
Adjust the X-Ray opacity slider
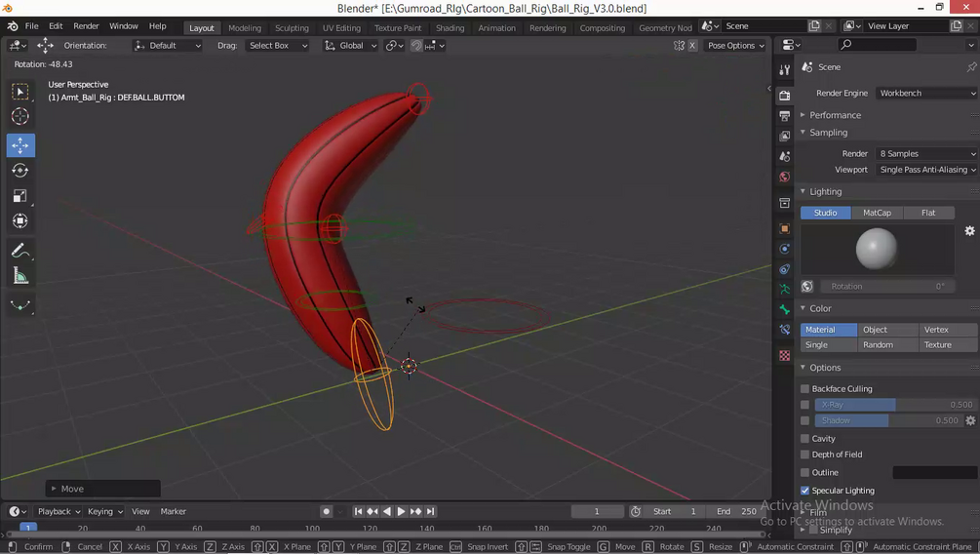(895, 405)
